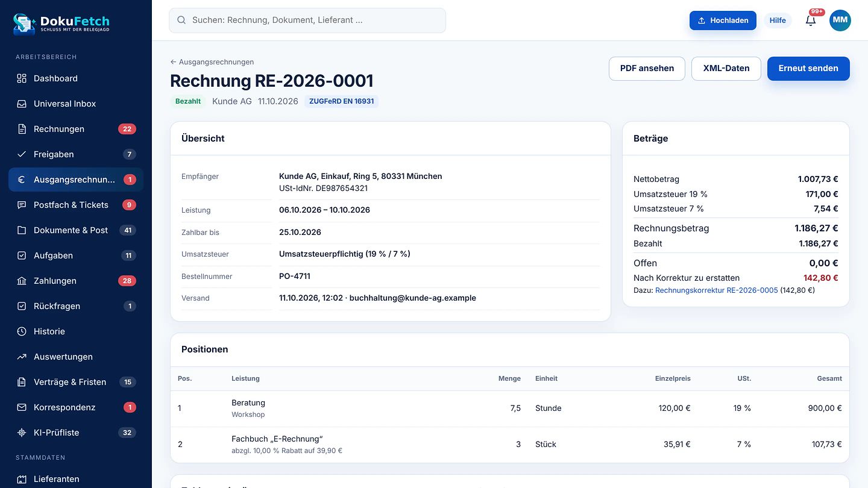Viewport: 868px width, 488px height.
Task: Click the Rückfragen icon in sidebar
Action: coord(22,306)
